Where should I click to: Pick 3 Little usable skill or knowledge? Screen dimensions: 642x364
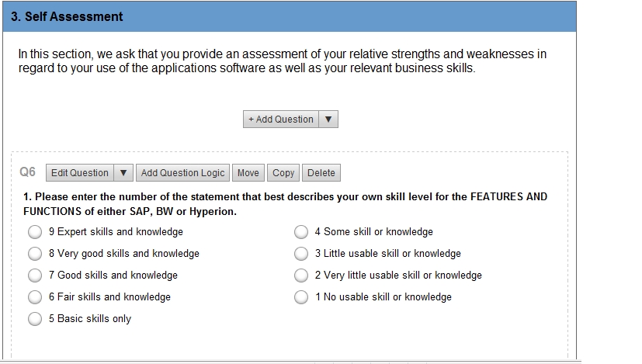(301, 254)
